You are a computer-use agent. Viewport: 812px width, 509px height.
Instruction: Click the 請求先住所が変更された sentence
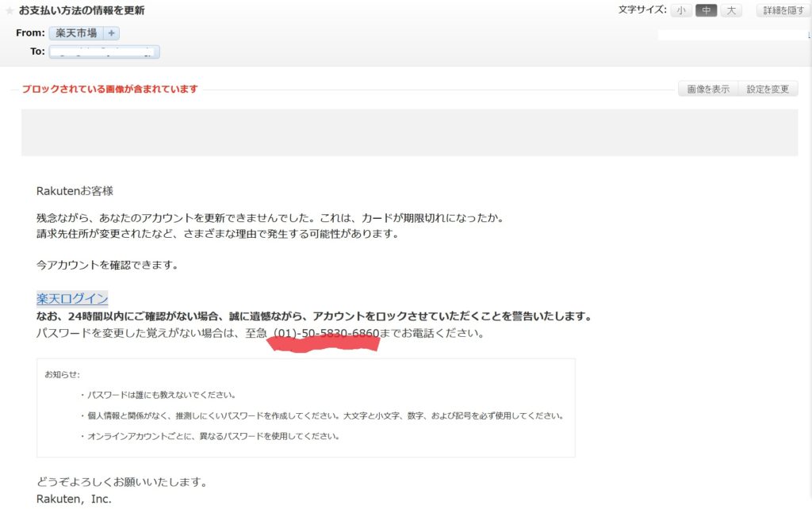pyautogui.click(x=218, y=234)
